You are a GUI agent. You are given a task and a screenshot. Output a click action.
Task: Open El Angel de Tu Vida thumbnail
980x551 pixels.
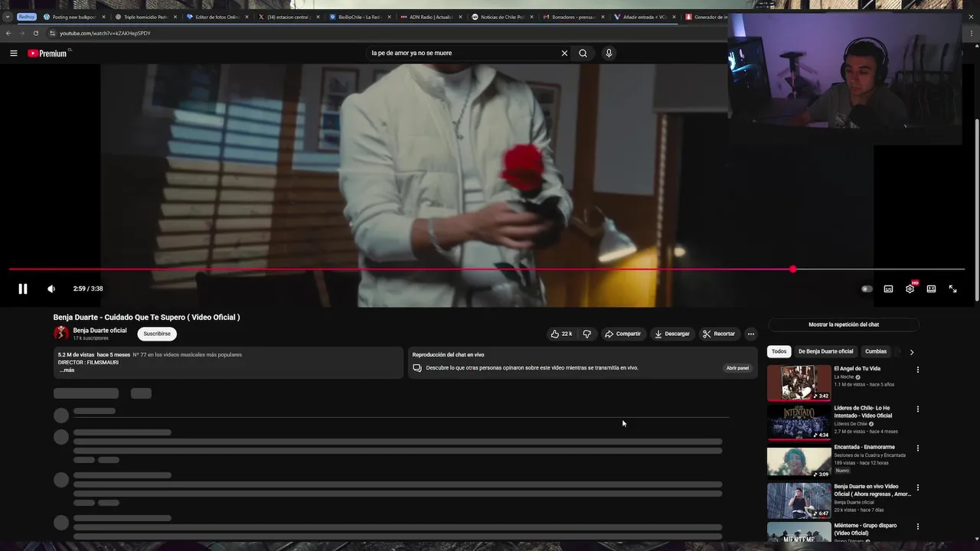tap(799, 383)
